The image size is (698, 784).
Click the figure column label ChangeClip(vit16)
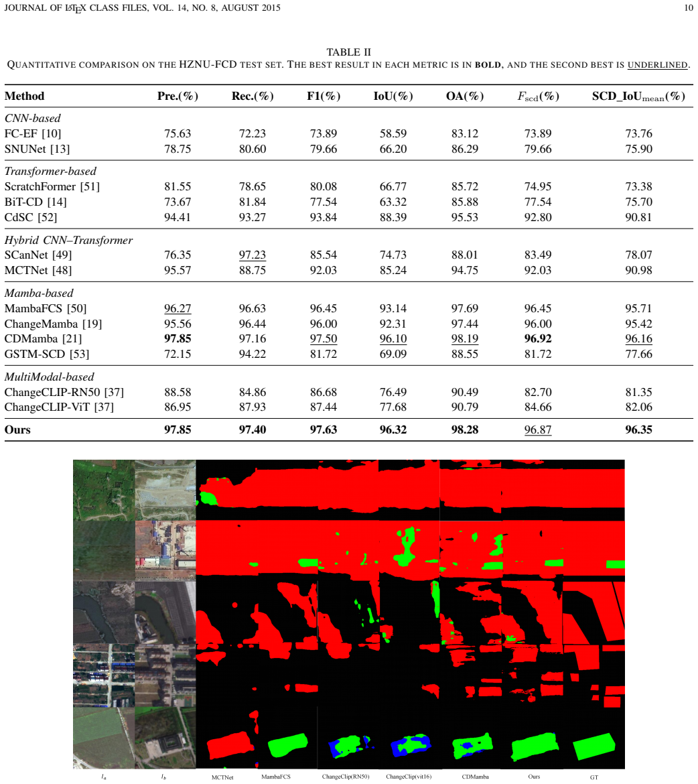pos(409,777)
